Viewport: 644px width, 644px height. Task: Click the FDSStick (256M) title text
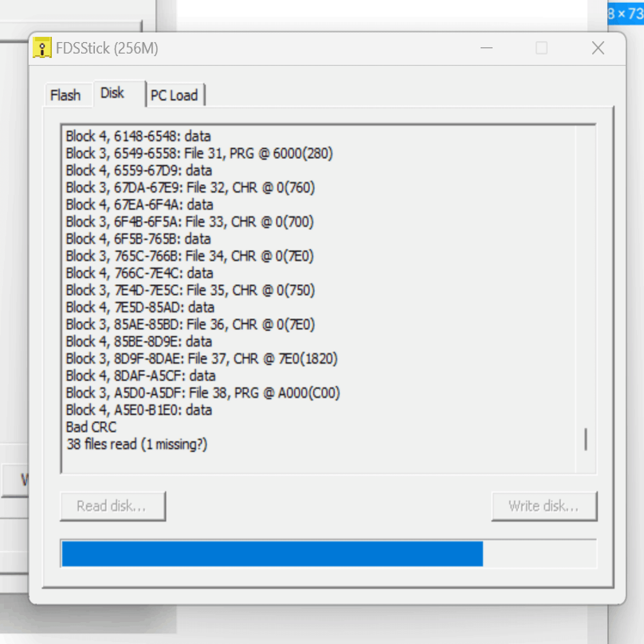coord(107,48)
